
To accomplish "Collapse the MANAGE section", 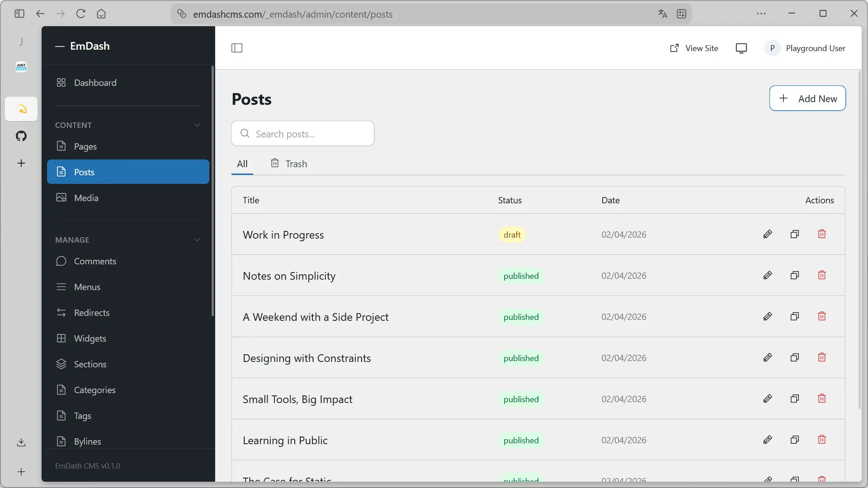I will (x=197, y=240).
